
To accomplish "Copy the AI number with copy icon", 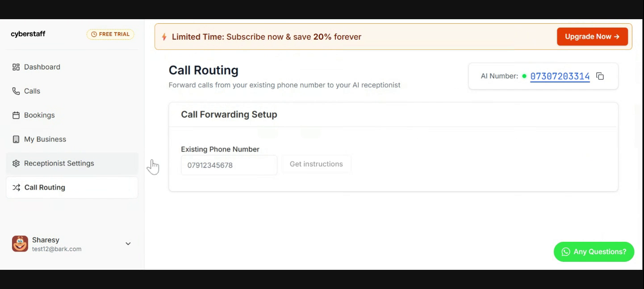I will coord(600,76).
